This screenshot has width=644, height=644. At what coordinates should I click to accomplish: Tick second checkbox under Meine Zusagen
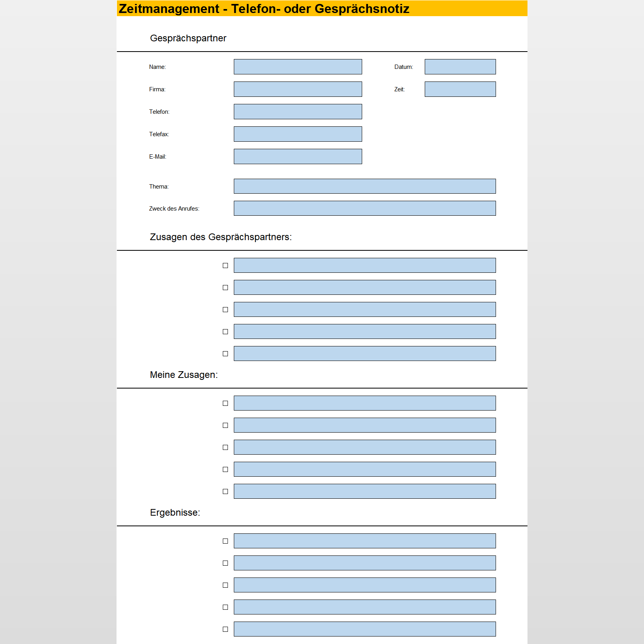coord(225,426)
